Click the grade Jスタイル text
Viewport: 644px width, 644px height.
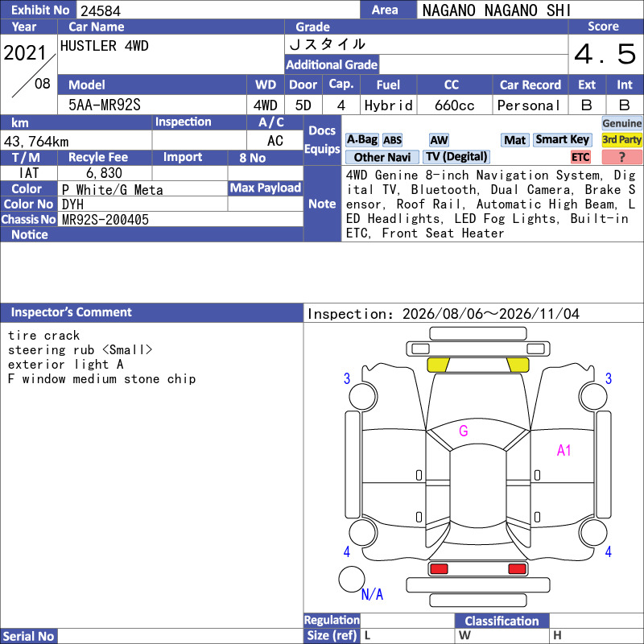[328, 44]
